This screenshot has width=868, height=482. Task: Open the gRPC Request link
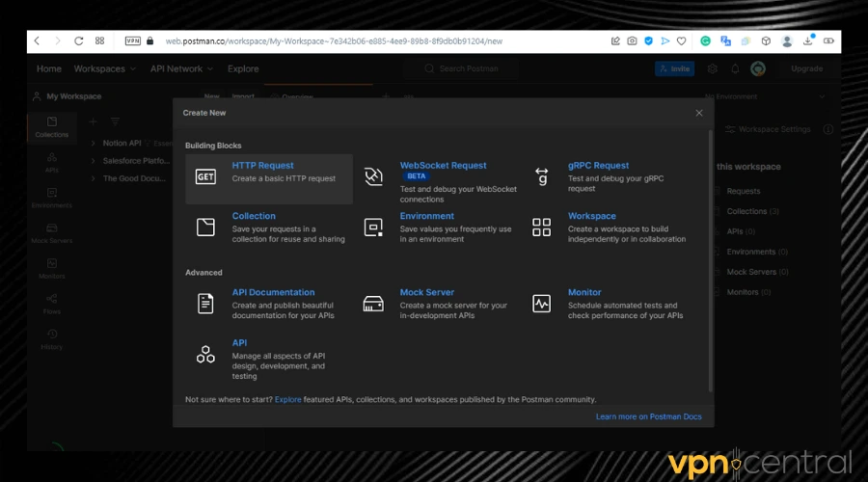click(x=598, y=166)
